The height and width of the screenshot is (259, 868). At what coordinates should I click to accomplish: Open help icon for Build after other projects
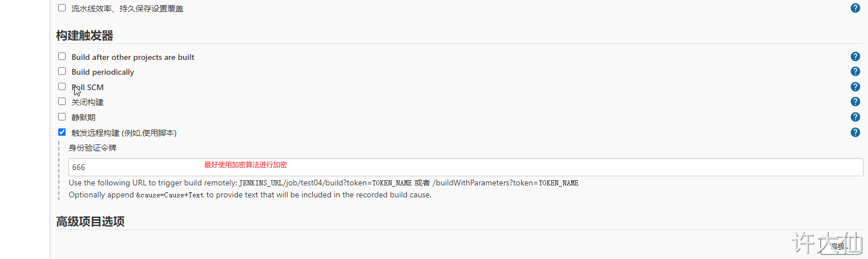click(x=855, y=56)
